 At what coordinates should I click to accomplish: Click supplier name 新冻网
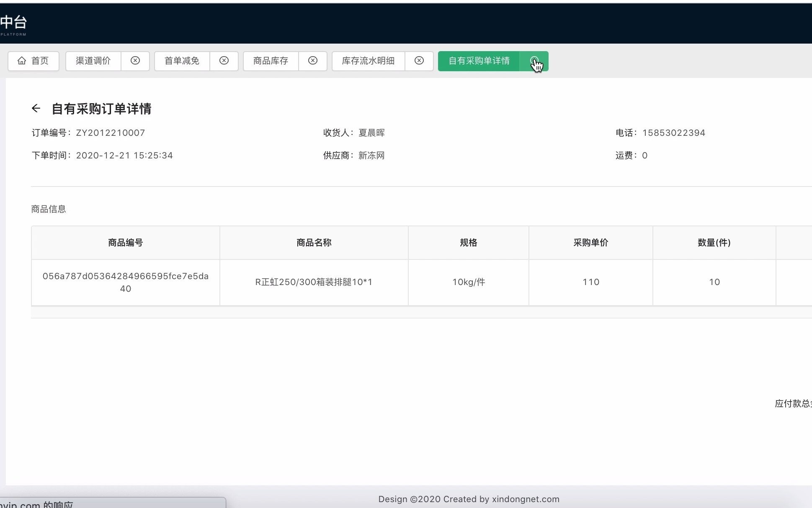371,156
